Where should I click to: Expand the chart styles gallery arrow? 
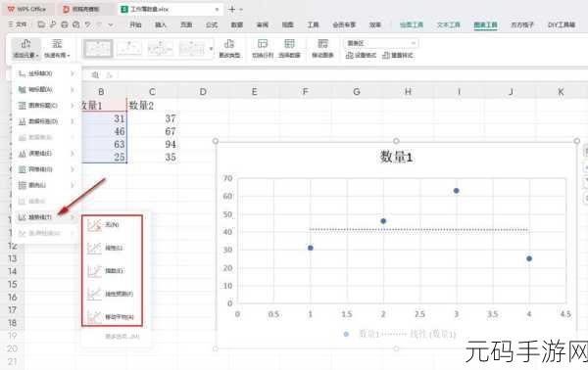[x=211, y=49]
